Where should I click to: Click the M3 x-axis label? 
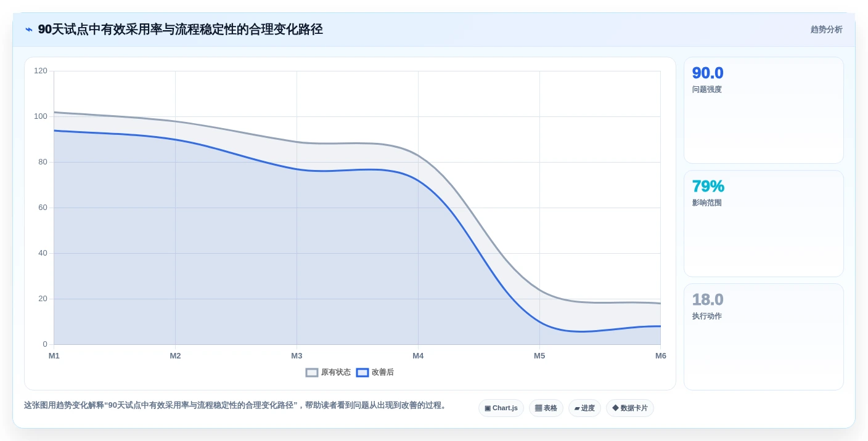point(297,356)
